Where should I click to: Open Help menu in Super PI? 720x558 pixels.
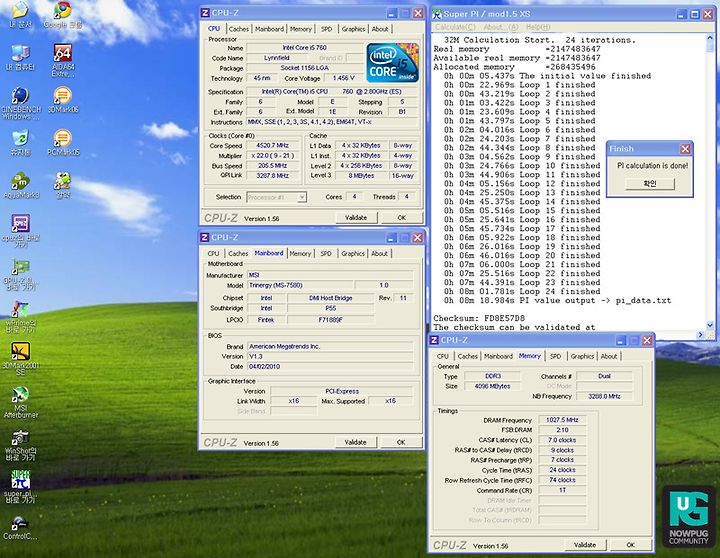[538, 27]
